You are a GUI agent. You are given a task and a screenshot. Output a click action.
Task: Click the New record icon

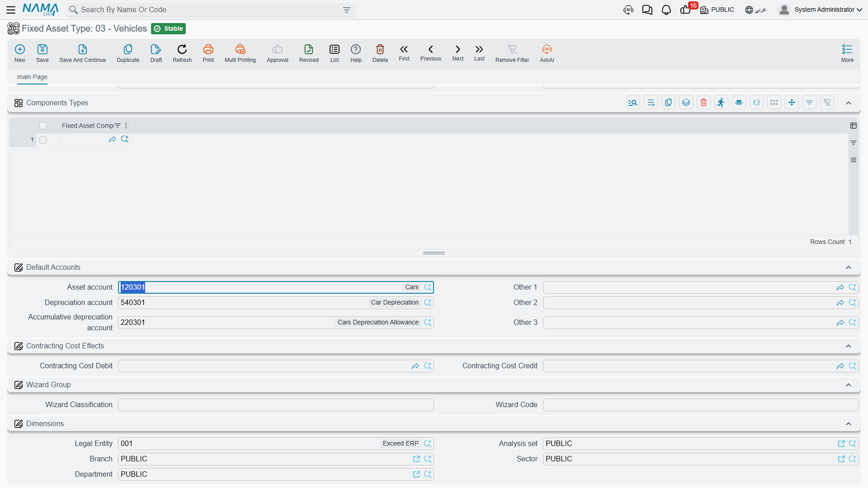click(20, 53)
